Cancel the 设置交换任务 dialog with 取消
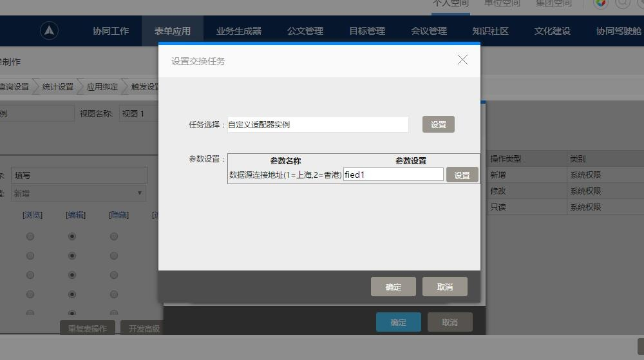The height and width of the screenshot is (360, 644). click(x=445, y=287)
